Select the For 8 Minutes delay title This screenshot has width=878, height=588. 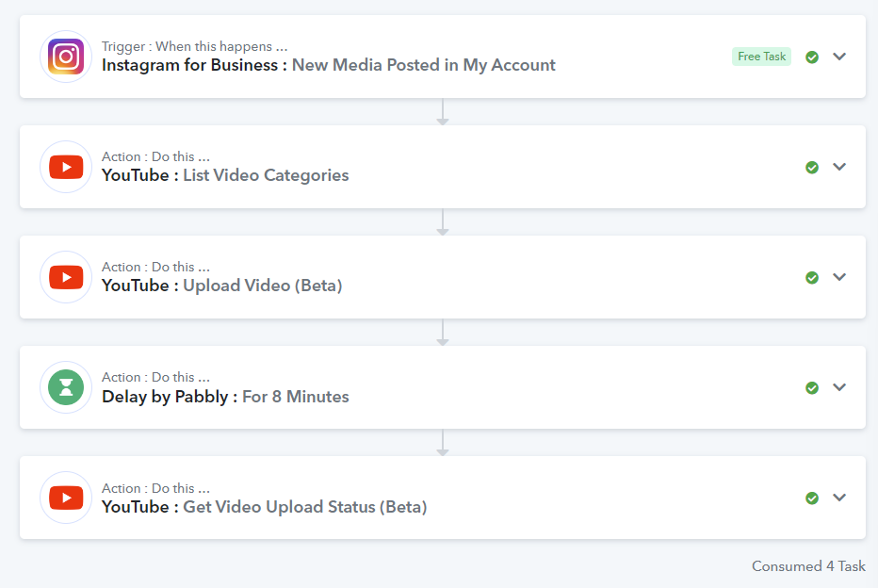(295, 397)
